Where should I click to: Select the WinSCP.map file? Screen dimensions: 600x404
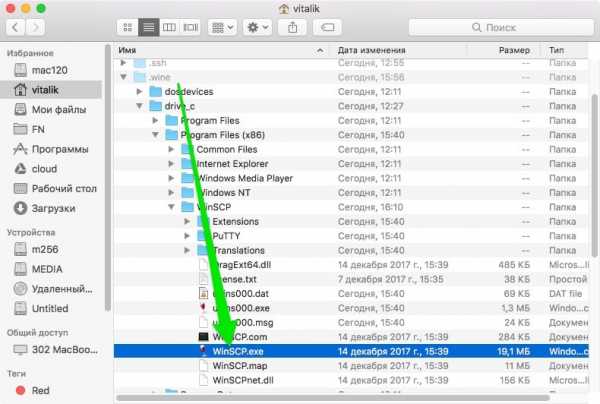[x=239, y=367]
